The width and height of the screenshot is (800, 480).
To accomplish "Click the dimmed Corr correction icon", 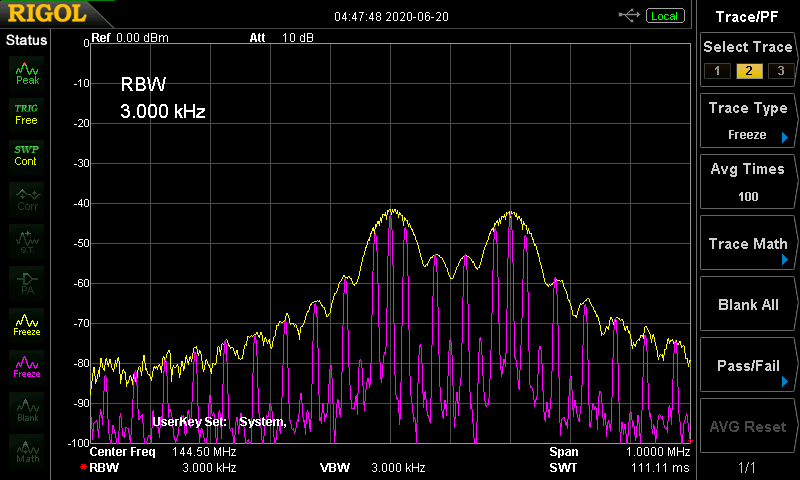I will (27, 199).
